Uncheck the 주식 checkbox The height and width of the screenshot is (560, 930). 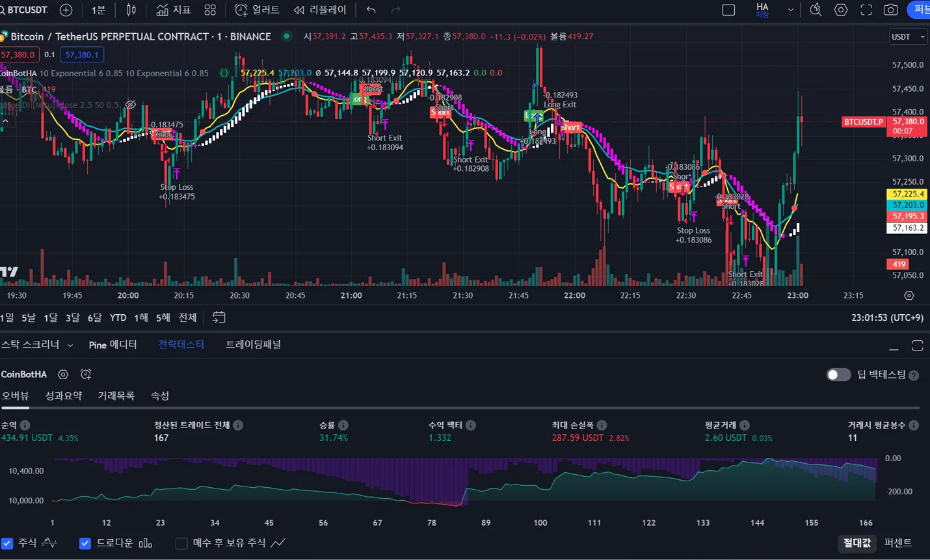(7, 543)
